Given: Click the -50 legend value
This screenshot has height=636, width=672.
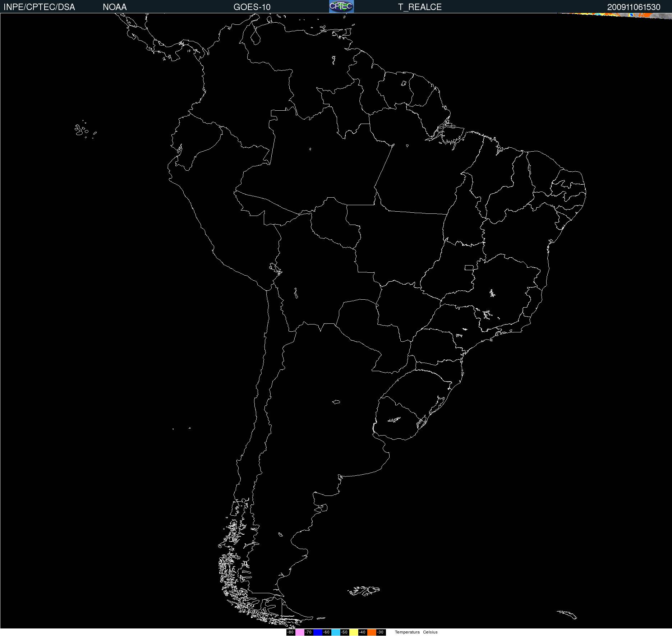Looking at the screenshot, I should [345, 632].
